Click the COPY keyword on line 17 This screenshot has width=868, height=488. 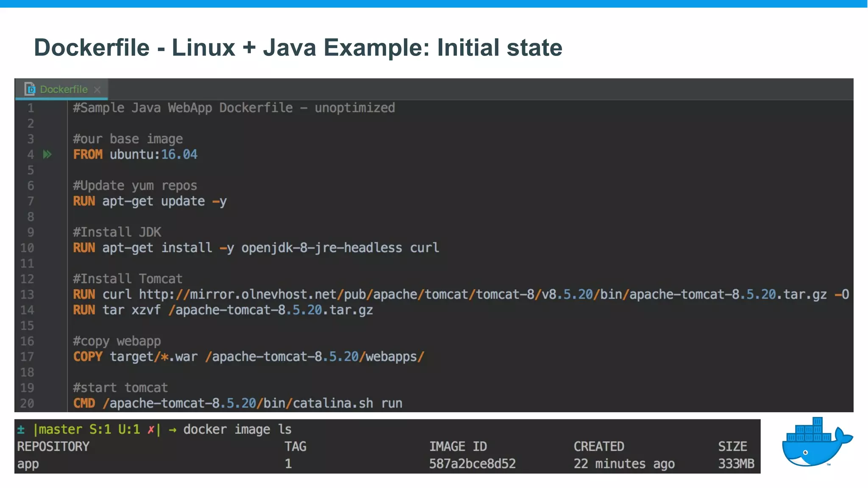click(x=88, y=357)
